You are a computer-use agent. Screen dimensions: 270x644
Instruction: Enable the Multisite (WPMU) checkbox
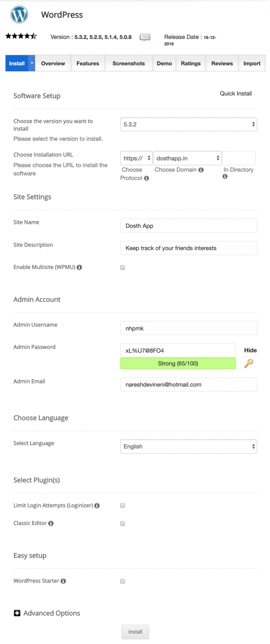tap(122, 267)
